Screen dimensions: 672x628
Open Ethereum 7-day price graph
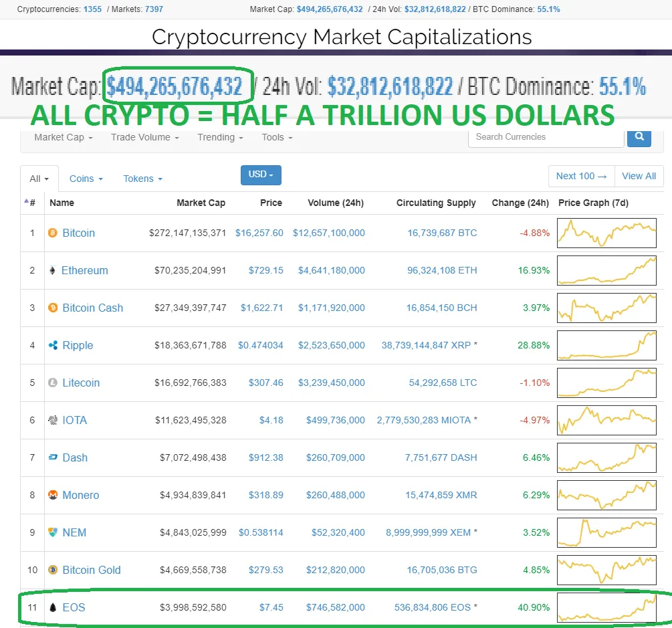[606, 270]
